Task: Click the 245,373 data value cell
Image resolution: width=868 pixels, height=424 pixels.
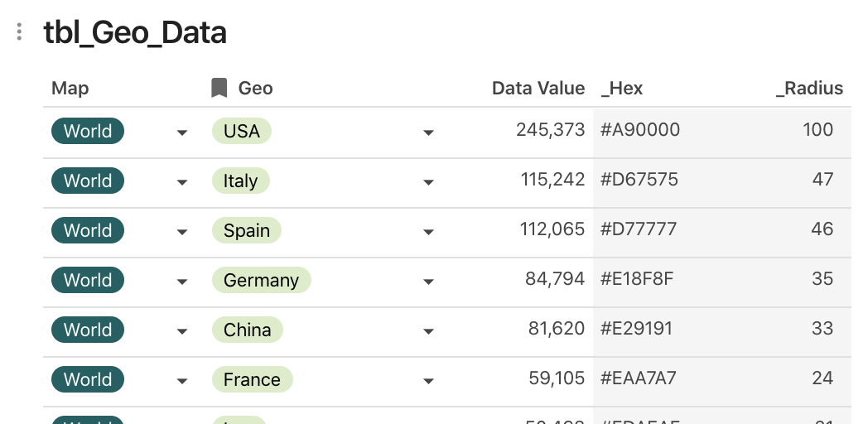Action: coord(550,130)
